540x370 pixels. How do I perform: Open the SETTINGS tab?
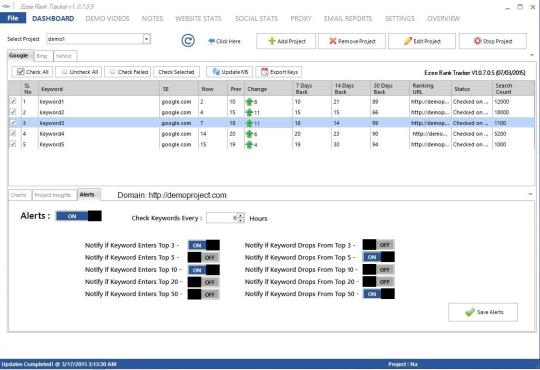click(400, 19)
